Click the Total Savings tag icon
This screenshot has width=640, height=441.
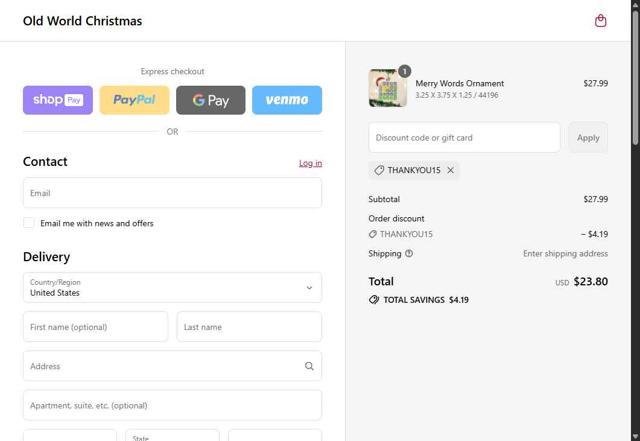[x=374, y=300]
